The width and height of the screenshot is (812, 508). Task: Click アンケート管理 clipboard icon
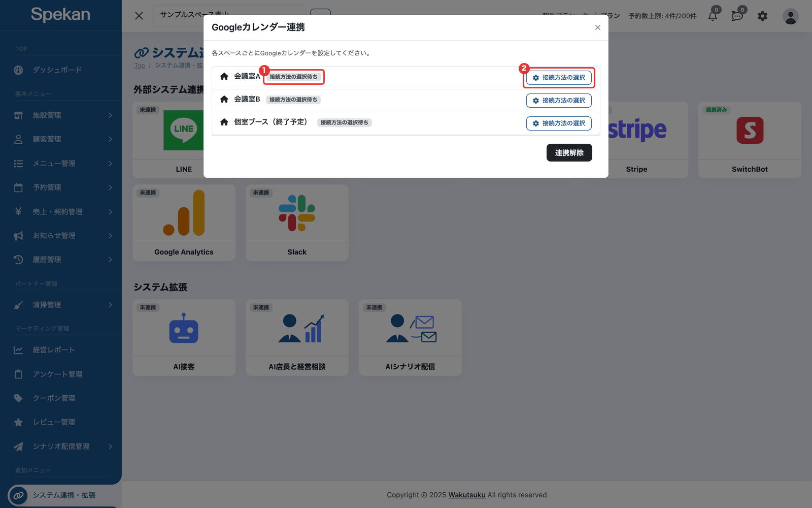coord(18,374)
